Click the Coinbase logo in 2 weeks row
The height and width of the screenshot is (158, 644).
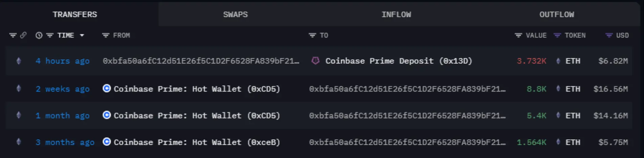click(107, 89)
